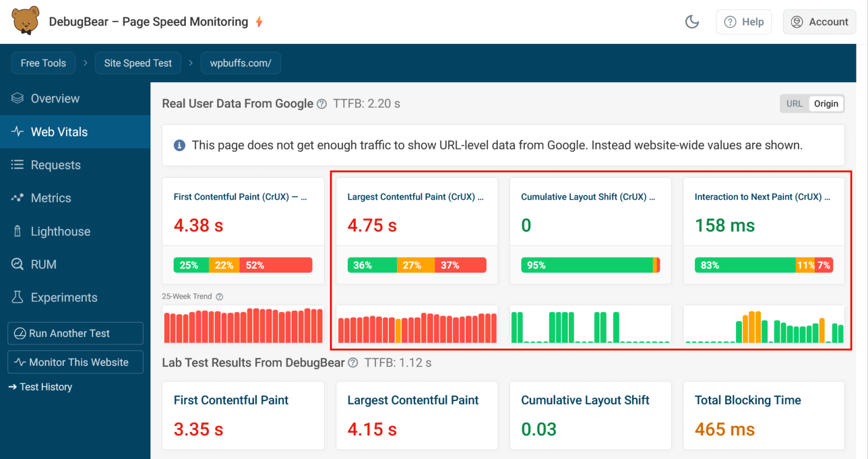The image size is (868, 459).
Task: Click the Overview layers icon
Action: pos(17,98)
